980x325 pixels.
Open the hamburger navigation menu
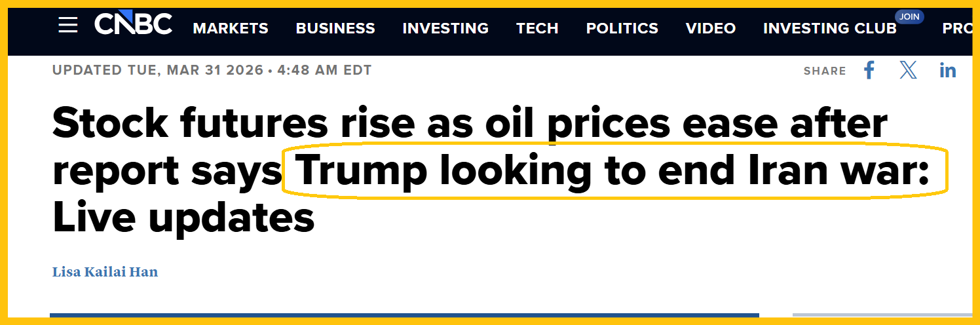point(67,26)
